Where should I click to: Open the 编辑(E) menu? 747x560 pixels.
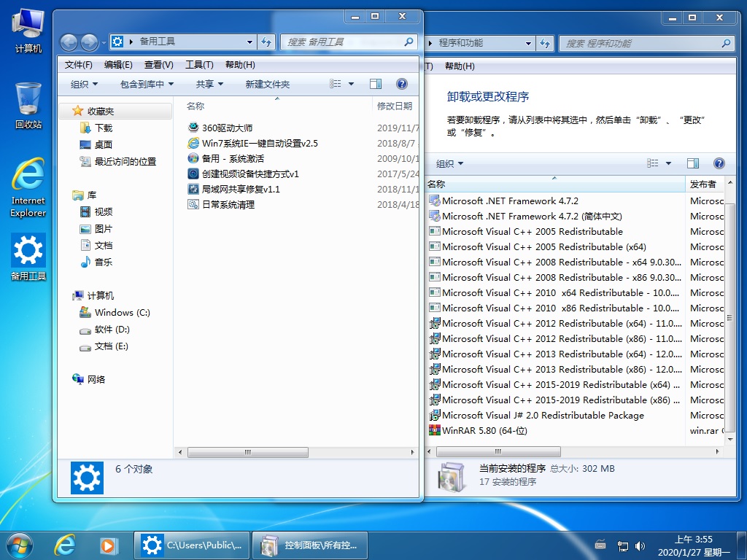(x=118, y=65)
